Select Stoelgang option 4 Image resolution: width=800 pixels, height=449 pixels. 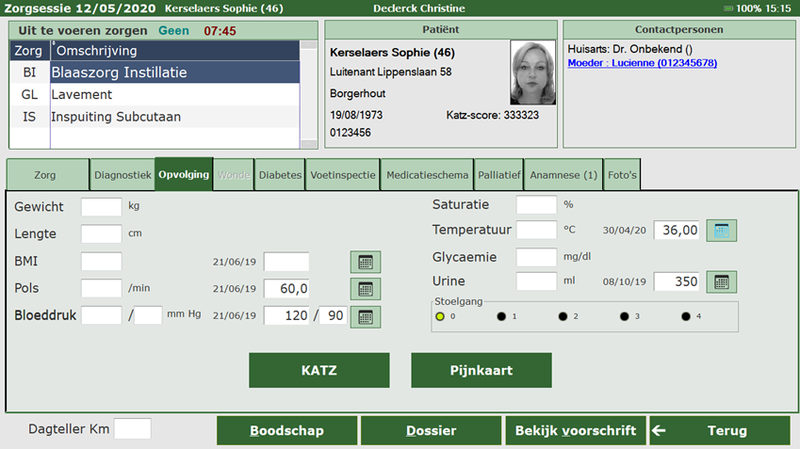(x=685, y=317)
